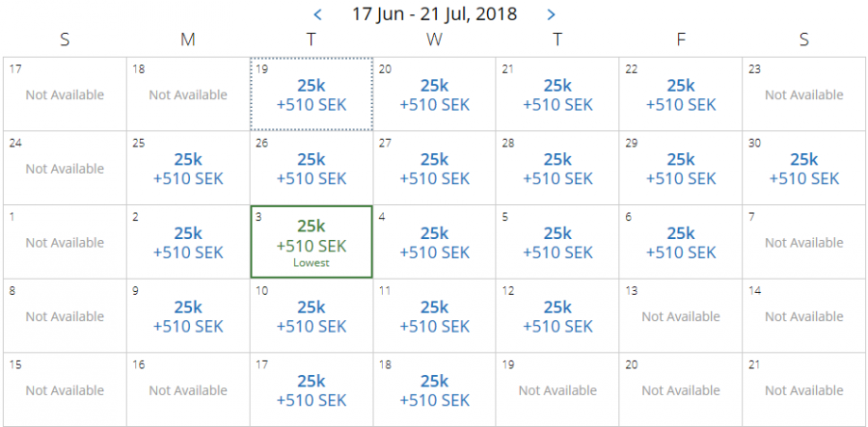The width and height of the screenshot is (868, 427).
Task: Go to previous date range with left arrow
Action: [x=318, y=14]
